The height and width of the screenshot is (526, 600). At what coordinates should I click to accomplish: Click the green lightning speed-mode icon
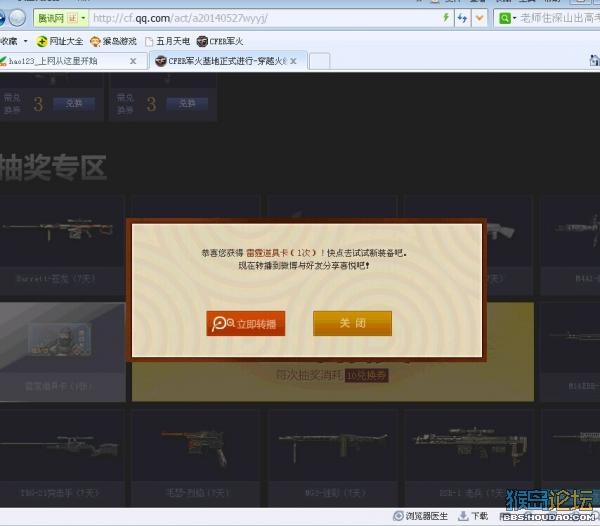point(446,18)
